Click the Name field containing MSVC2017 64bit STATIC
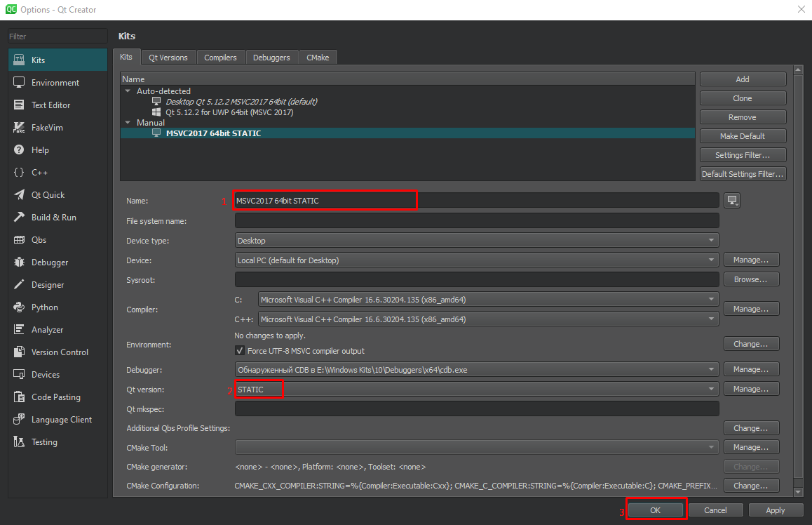The image size is (812, 525). [x=476, y=201]
